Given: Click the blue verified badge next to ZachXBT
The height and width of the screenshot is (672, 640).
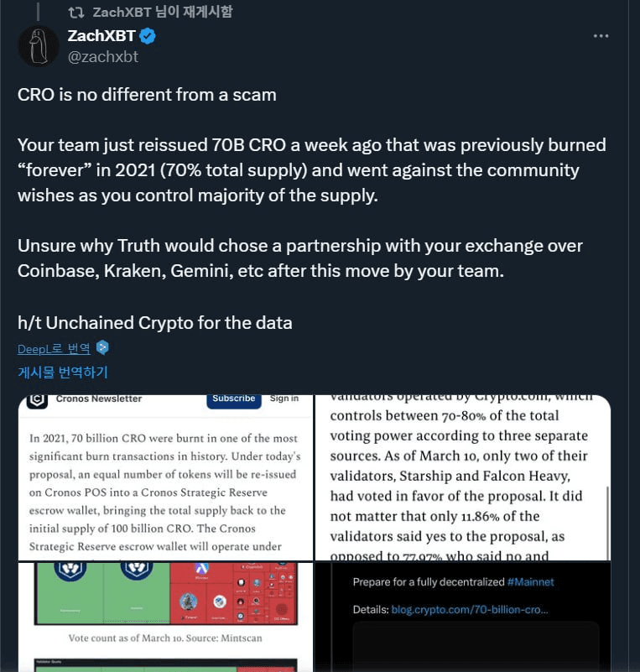Looking at the screenshot, I should 148,36.
